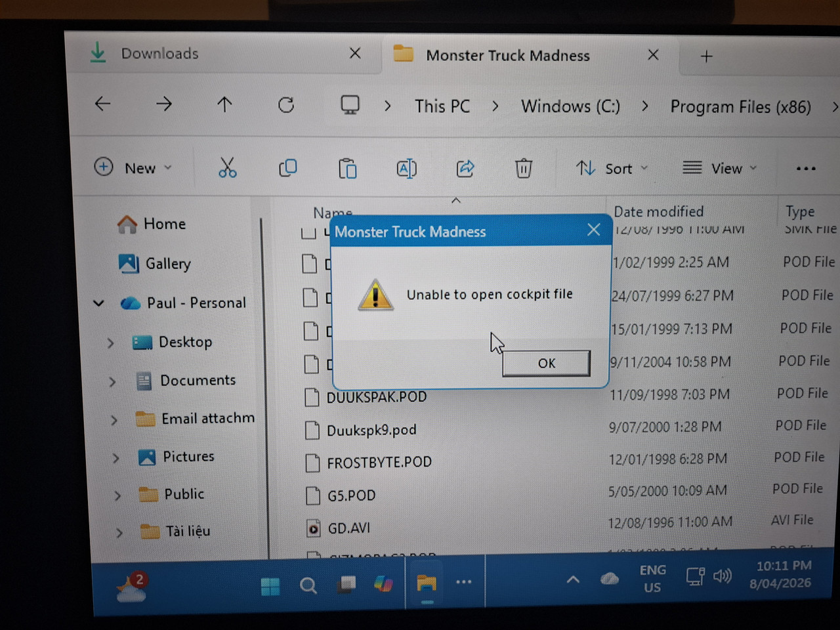Viewport: 840px width, 630px height.
Task: Expand the Tài liệu folder node
Action: tap(119, 532)
